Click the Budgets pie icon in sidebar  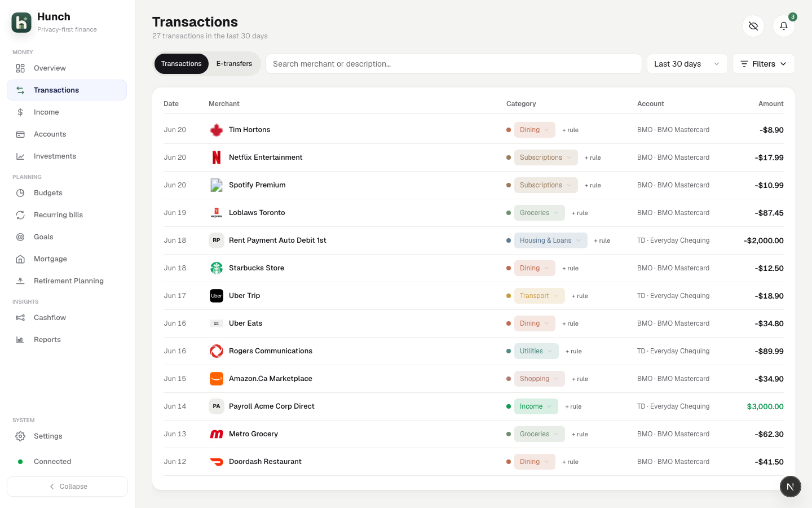tap(20, 193)
